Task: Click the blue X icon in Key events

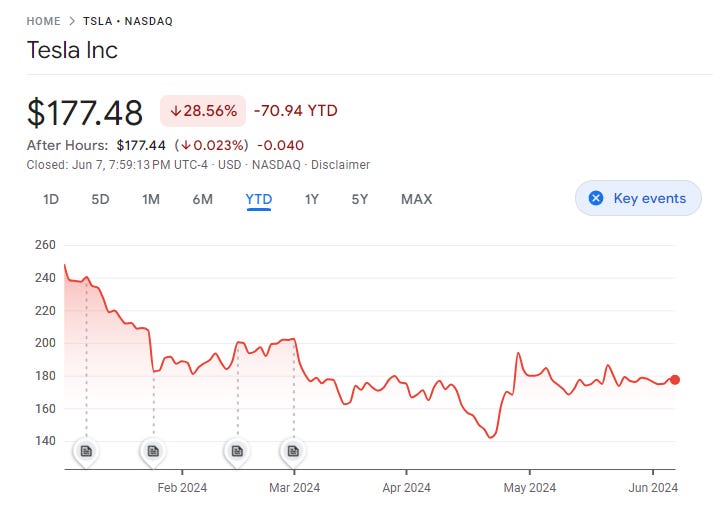Action: click(596, 198)
